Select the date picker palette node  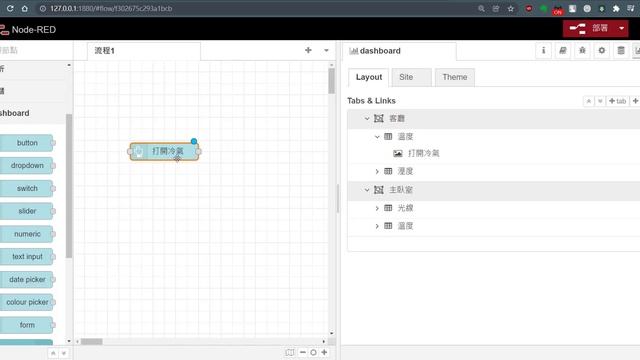[27, 280]
